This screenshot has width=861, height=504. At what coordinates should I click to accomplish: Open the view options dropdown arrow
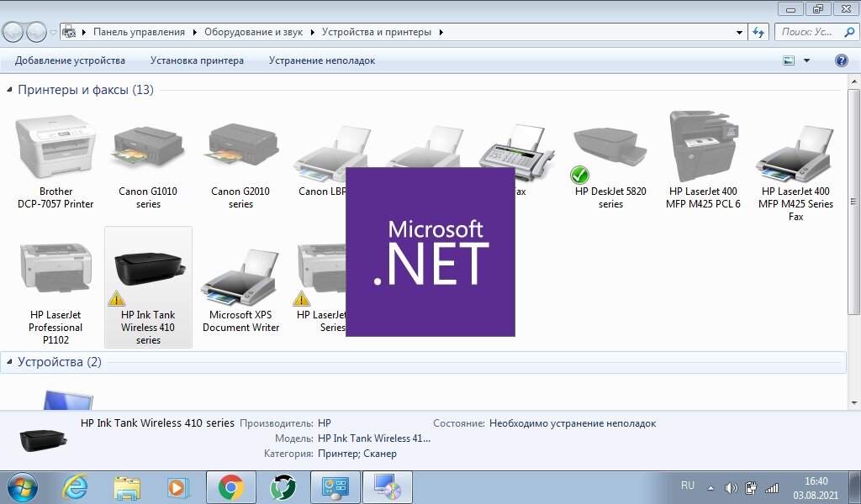(806, 60)
